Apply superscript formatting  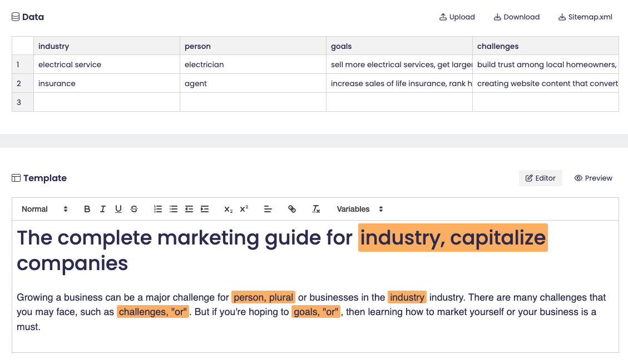244,209
